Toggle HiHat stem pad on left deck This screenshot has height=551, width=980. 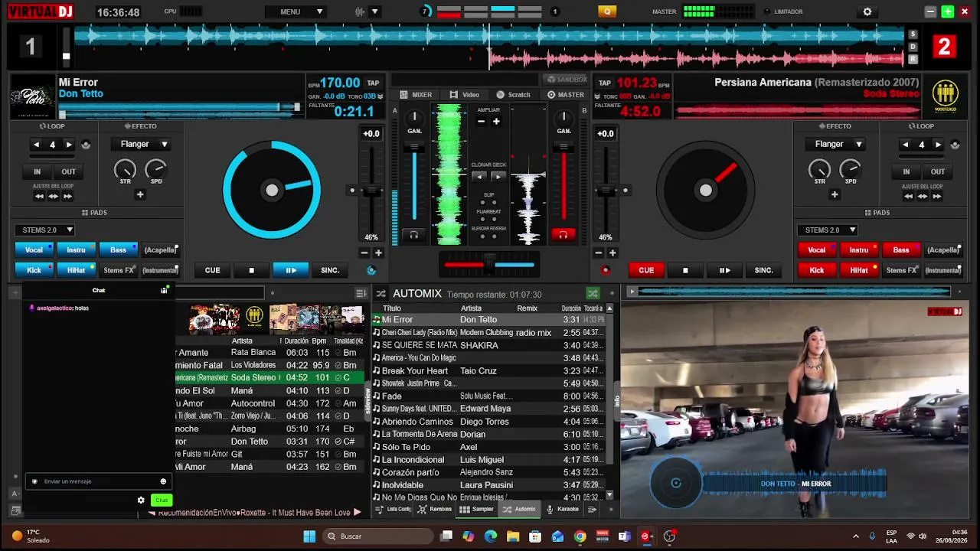click(x=76, y=270)
